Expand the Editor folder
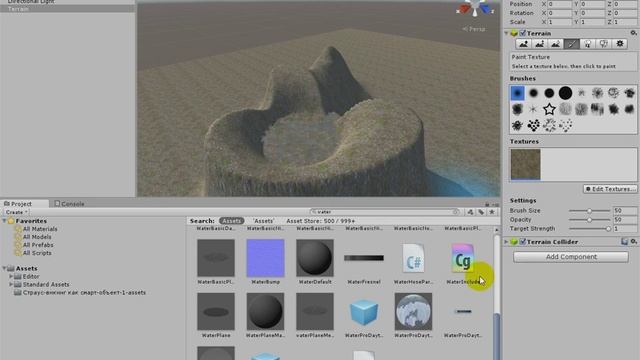 [x=11, y=276]
